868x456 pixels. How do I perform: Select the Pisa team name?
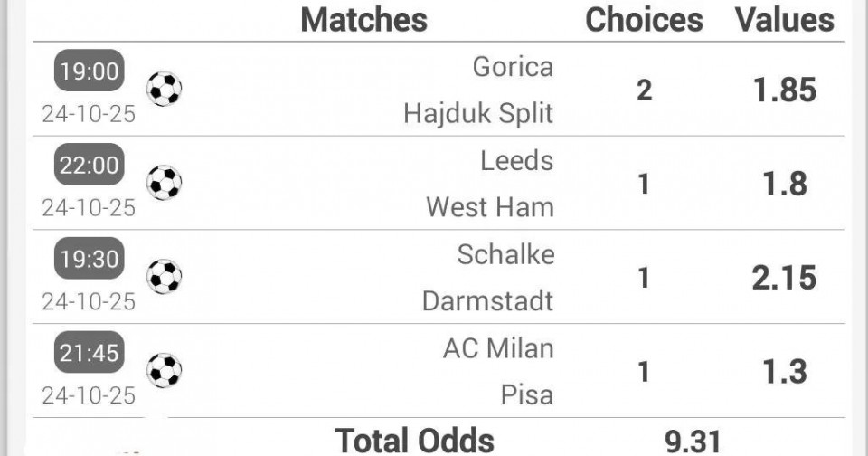[526, 394]
